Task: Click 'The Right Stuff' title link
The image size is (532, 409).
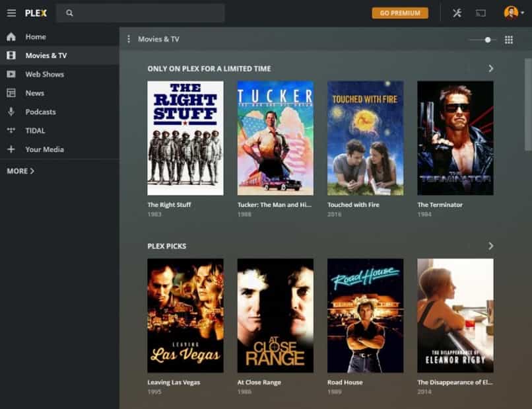Action: tap(169, 205)
